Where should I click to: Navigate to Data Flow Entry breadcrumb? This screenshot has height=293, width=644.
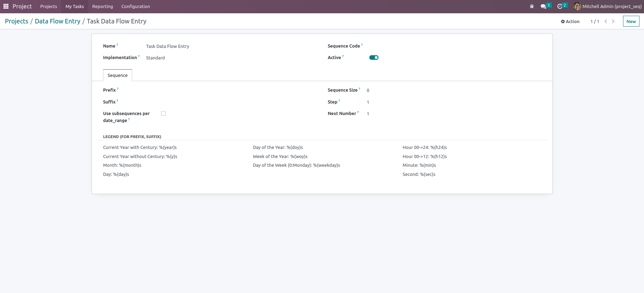[x=58, y=21]
